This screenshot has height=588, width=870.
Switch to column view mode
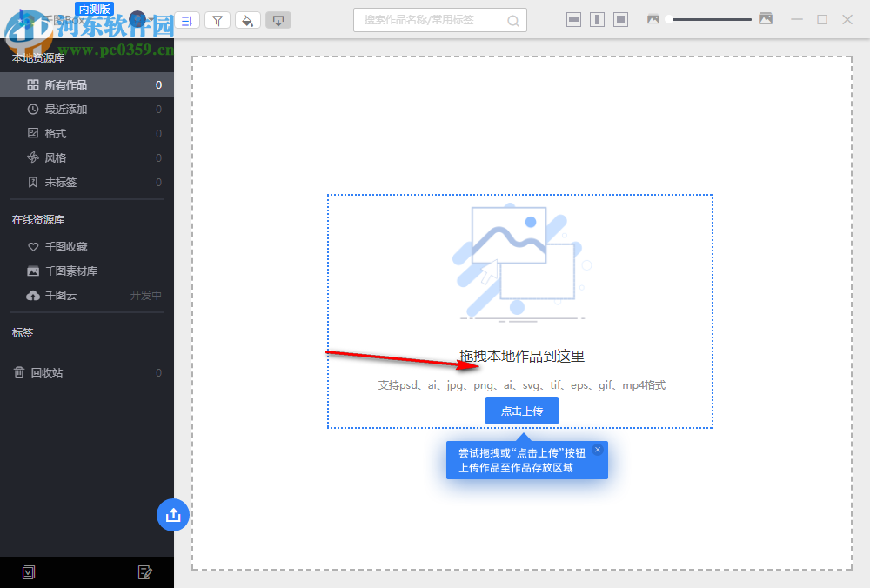[x=597, y=18]
